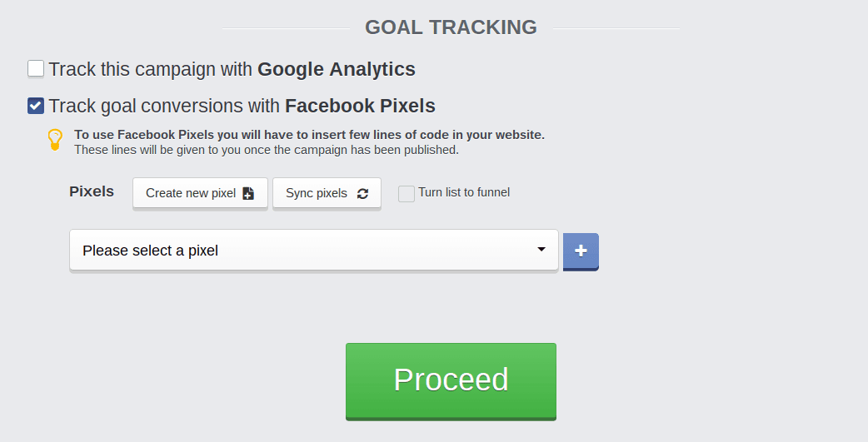Click the green Proceed button
The width and height of the screenshot is (868, 442).
(451, 380)
